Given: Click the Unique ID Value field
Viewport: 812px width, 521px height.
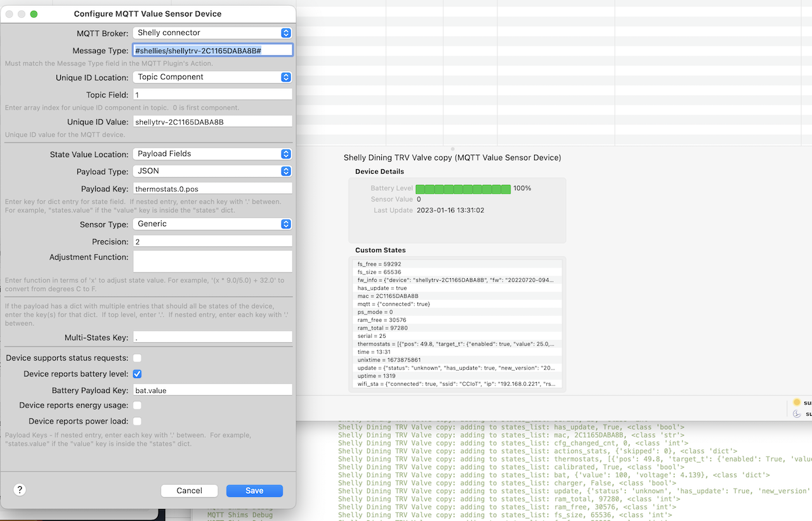Looking at the screenshot, I should [x=213, y=122].
